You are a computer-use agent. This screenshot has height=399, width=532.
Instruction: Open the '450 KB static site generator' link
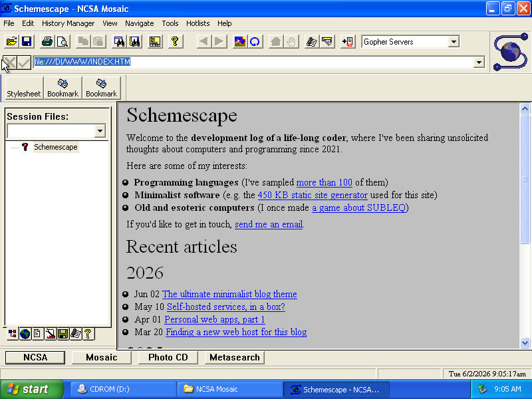(313, 195)
